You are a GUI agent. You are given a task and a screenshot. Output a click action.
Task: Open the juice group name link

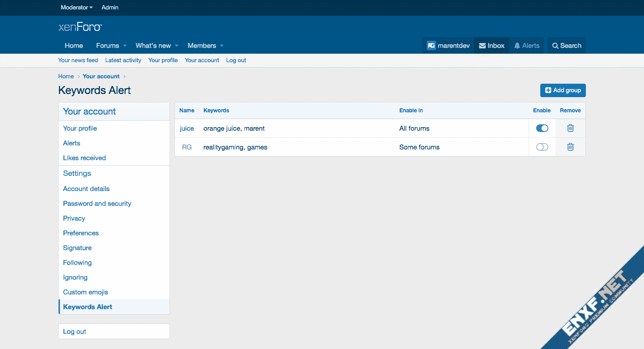pos(187,128)
